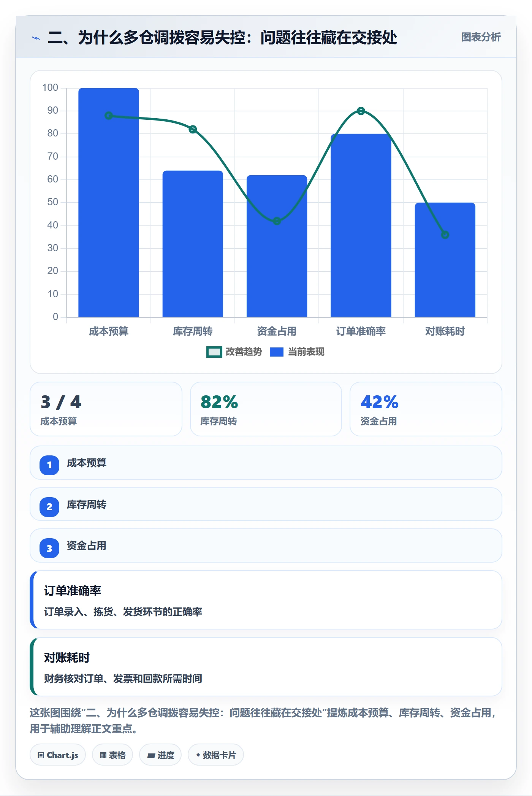Click the 资金占用 bar in the chart

[277, 246]
